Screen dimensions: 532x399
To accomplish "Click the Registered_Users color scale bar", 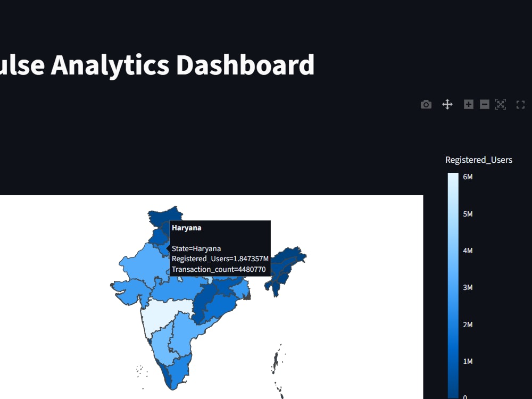I will pos(453,285).
